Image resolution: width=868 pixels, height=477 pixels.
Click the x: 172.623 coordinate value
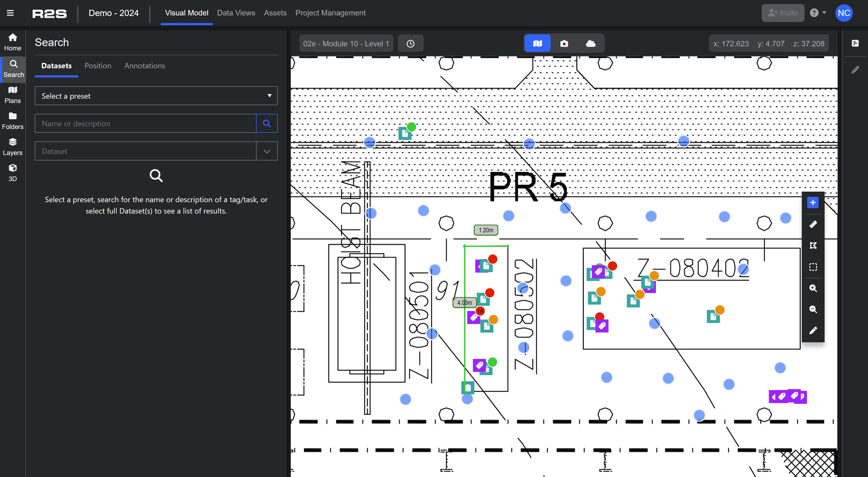tap(731, 43)
